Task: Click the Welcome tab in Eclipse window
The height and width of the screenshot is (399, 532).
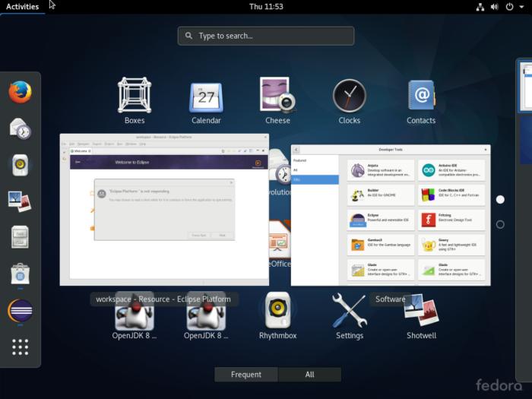Action: tap(81, 151)
